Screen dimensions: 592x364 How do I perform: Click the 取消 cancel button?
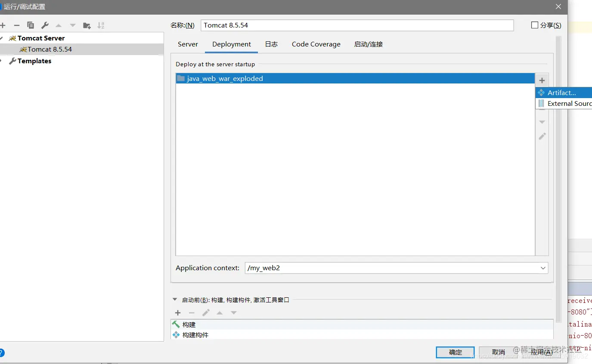point(498,352)
